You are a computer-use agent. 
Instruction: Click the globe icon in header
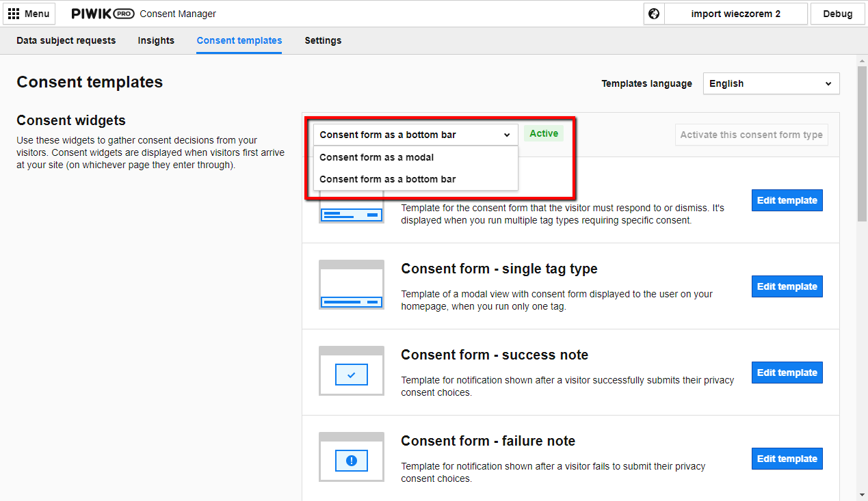[x=654, y=14]
